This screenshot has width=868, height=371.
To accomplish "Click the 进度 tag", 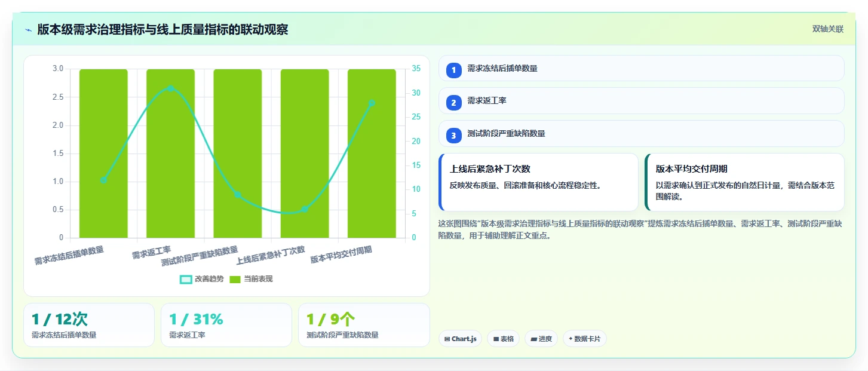I will [x=541, y=339].
